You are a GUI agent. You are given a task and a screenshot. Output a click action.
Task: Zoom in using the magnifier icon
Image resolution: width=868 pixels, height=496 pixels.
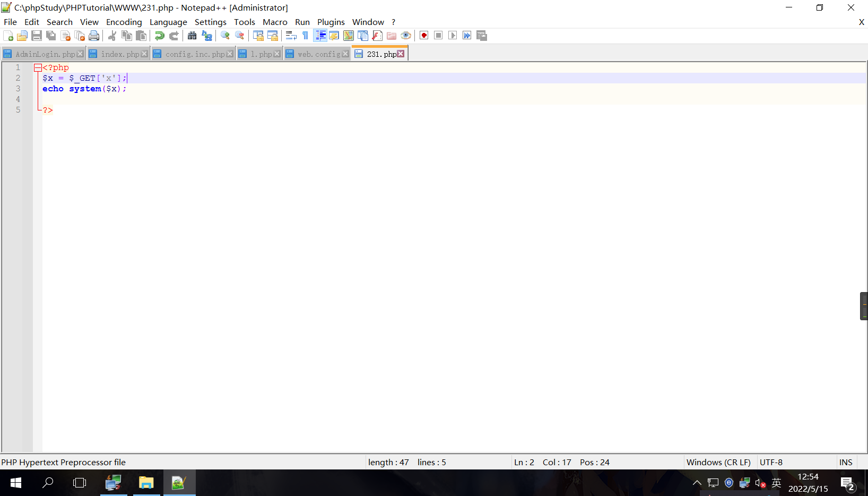224,36
